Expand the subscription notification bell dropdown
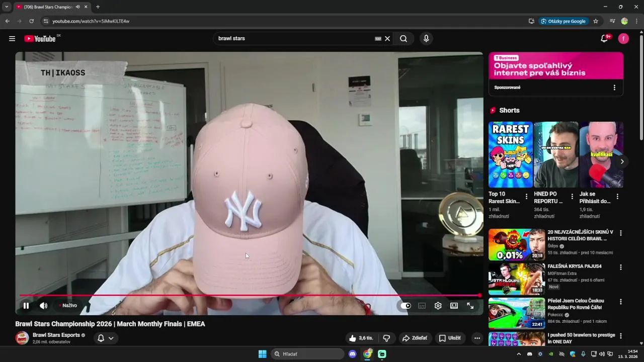This screenshot has width=644, height=362. pyautogui.click(x=106, y=338)
